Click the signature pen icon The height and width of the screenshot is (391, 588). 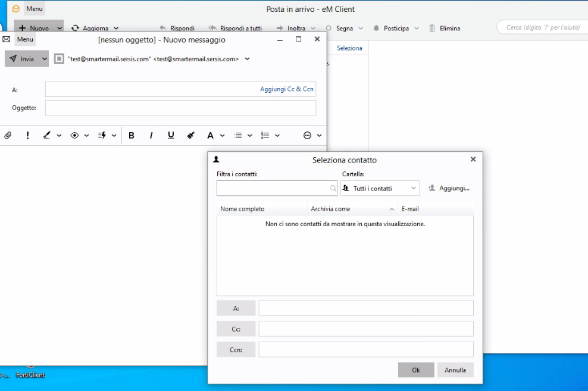[47, 136]
